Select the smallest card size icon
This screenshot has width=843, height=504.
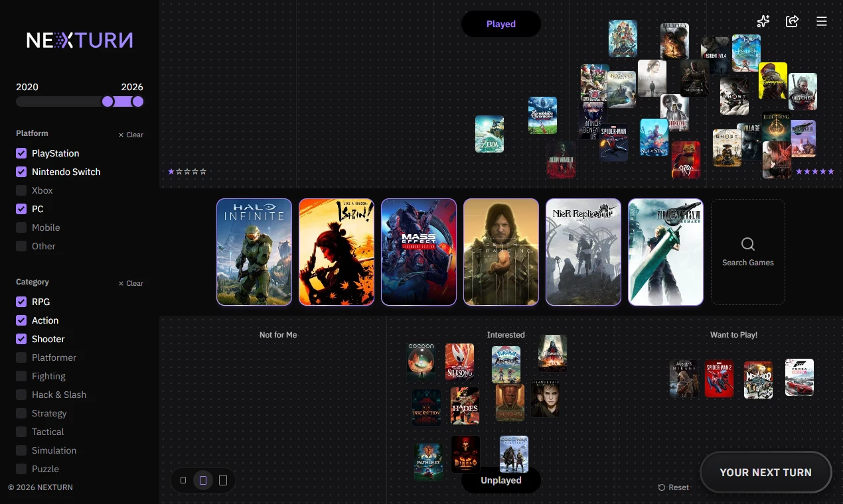coord(183,480)
